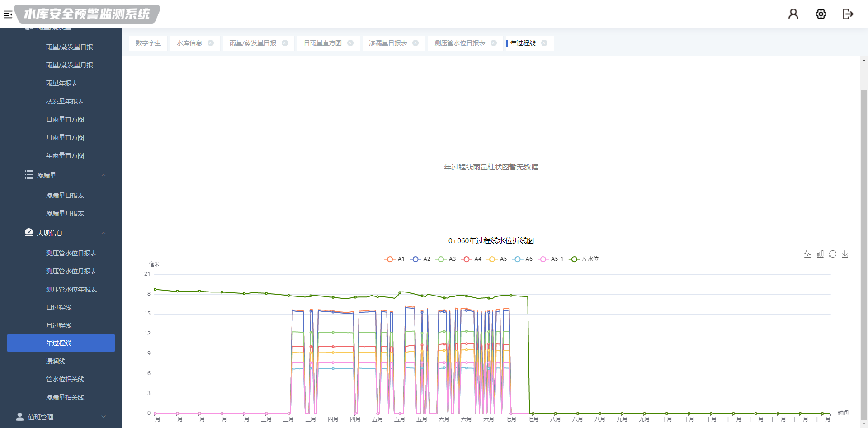Switch chart to bar view icon
This screenshot has height=428, width=868.
[820, 254]
